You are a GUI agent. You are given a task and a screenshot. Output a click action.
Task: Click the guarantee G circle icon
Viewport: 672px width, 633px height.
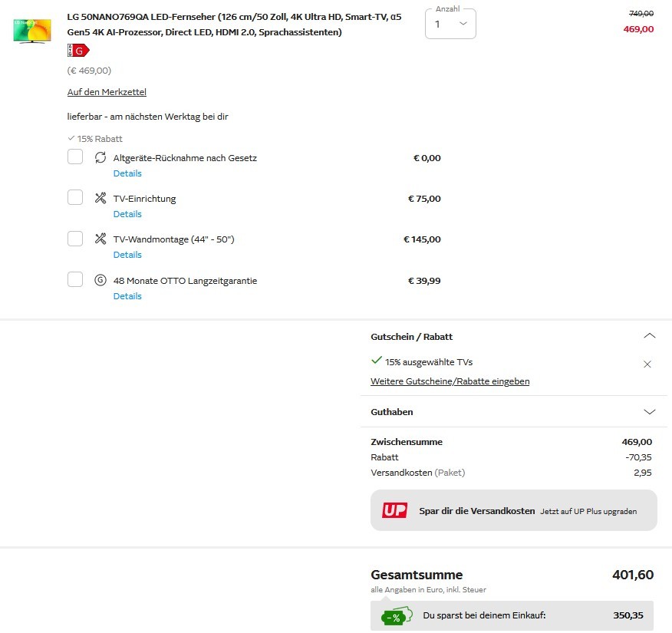pyautogui.click(x=100, y=280)
